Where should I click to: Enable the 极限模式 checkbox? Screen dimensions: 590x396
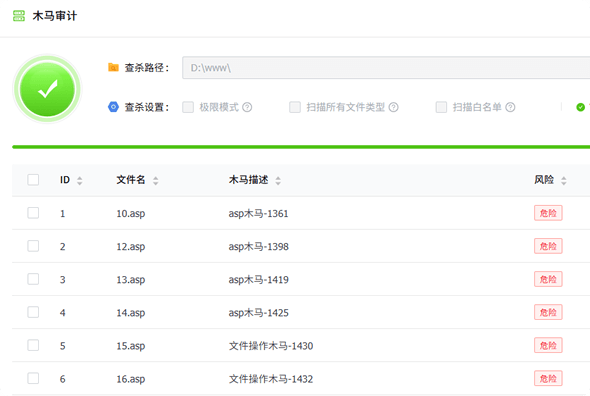coord(188,107)
